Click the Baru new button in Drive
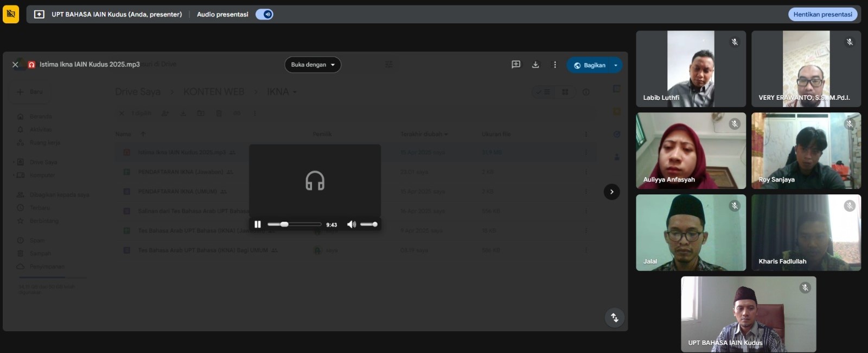The height and width of the screenshot is (353, 868). (30, 92)
